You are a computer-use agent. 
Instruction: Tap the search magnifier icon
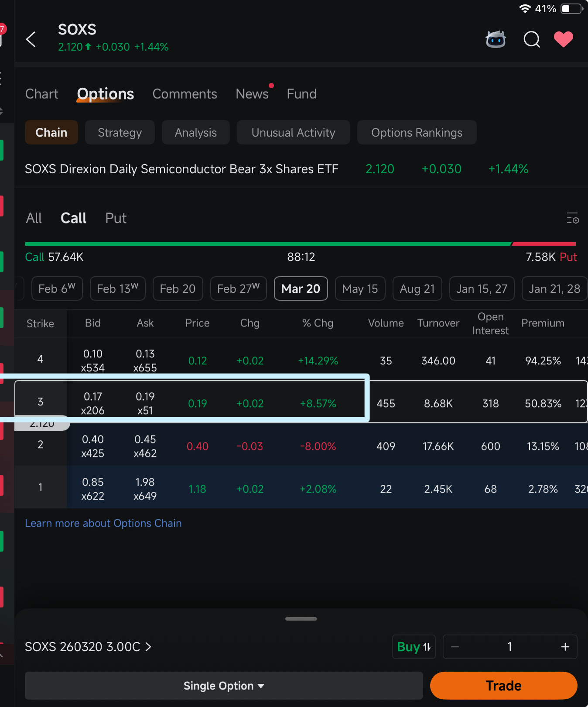click(x=531, y=39)
